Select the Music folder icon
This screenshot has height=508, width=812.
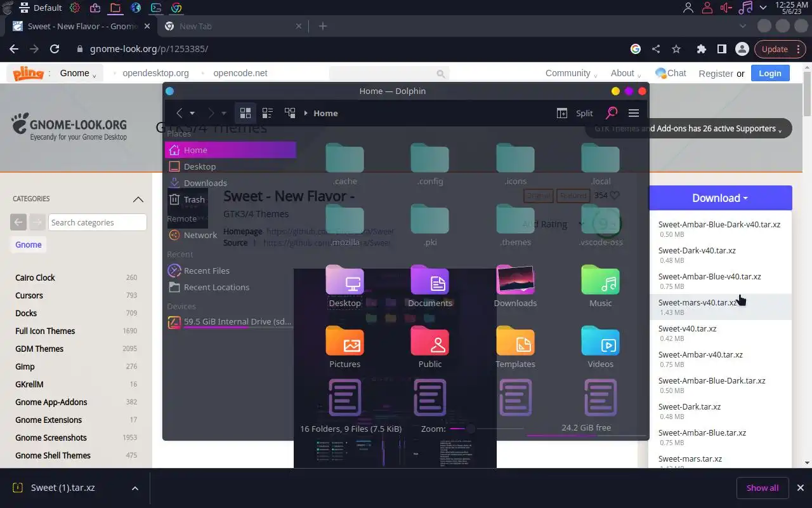600,280
